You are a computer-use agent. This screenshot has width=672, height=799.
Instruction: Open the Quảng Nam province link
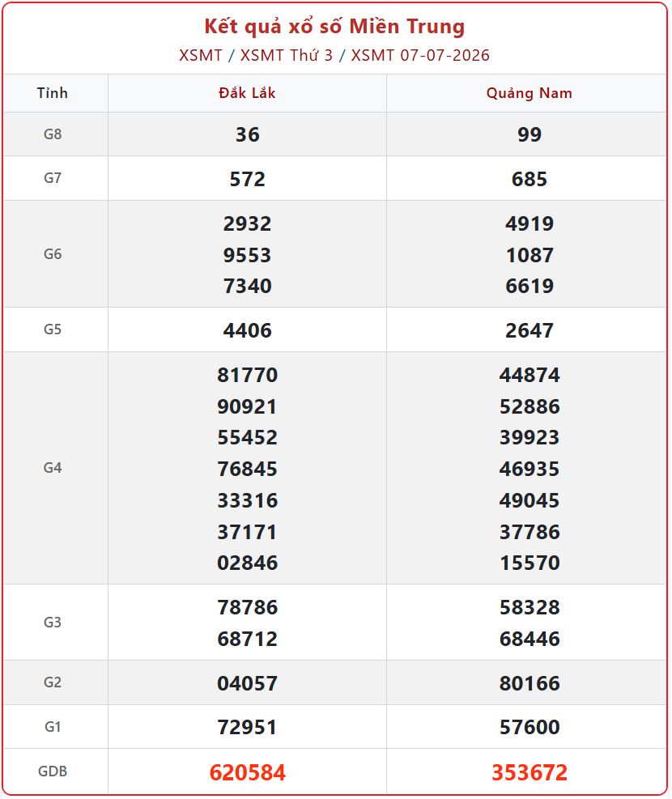[x=530, y=93]
